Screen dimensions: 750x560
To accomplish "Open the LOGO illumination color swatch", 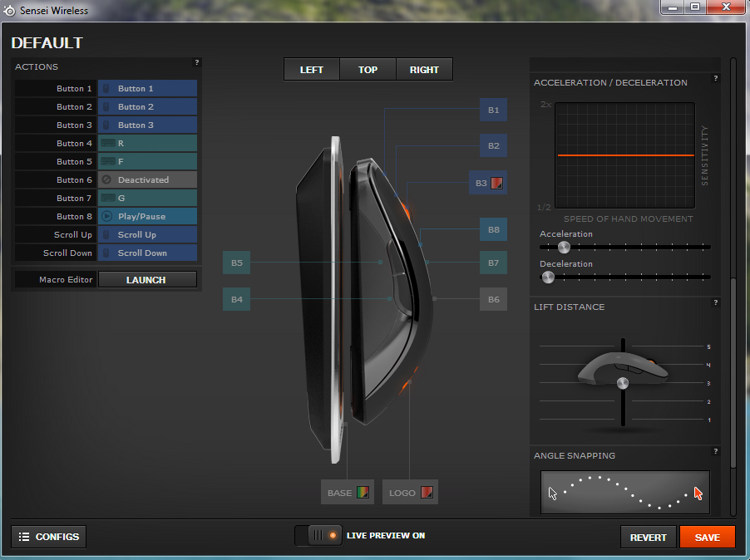I will point(426,493).
